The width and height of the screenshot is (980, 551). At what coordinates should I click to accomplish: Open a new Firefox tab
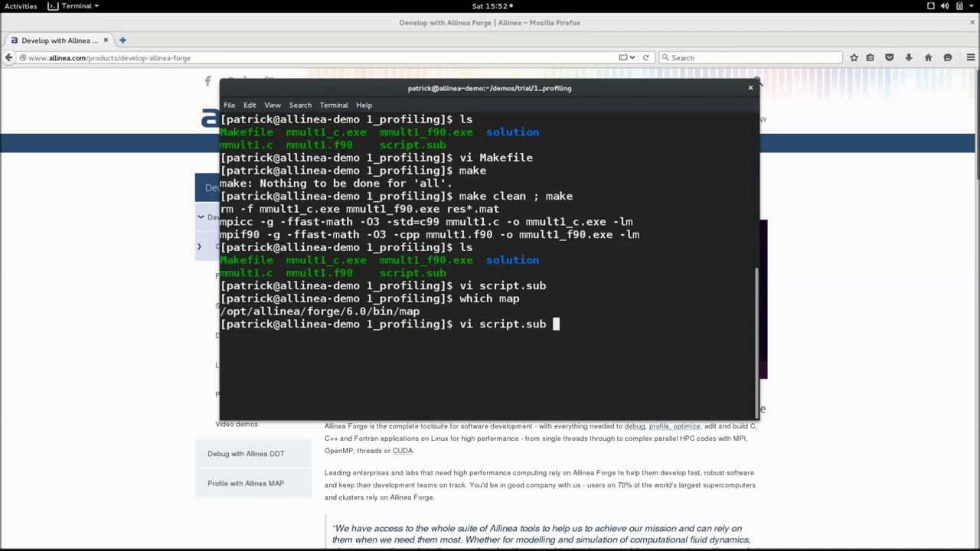pos(122,40)
